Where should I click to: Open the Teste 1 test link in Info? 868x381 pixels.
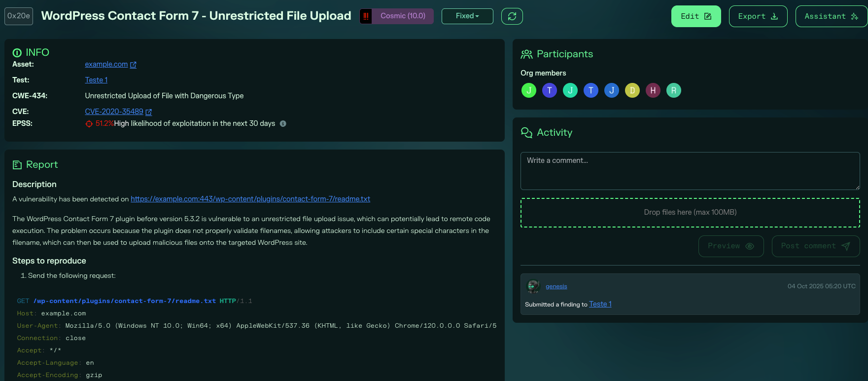coord(96,80)
